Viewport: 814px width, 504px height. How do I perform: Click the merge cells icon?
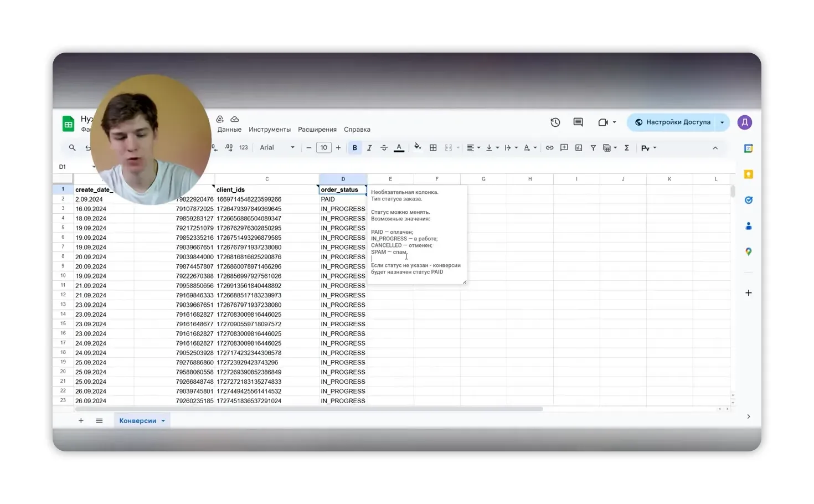449,148
